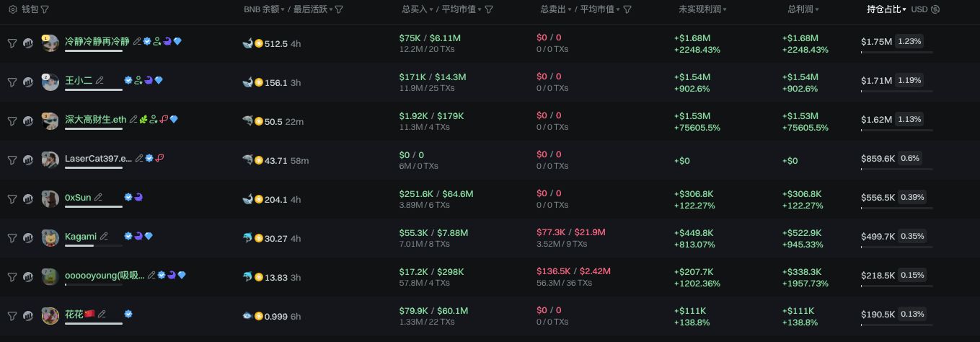The width and height of the screenshot is (980, 342).
Task: Toggle the row filter funnel for LaserCat397
Action: (12, 160)
